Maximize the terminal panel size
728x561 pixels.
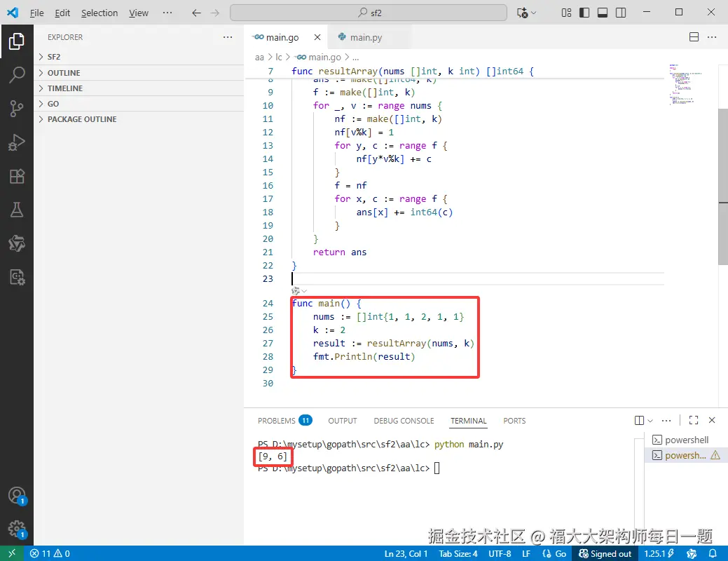pos(693,420)
